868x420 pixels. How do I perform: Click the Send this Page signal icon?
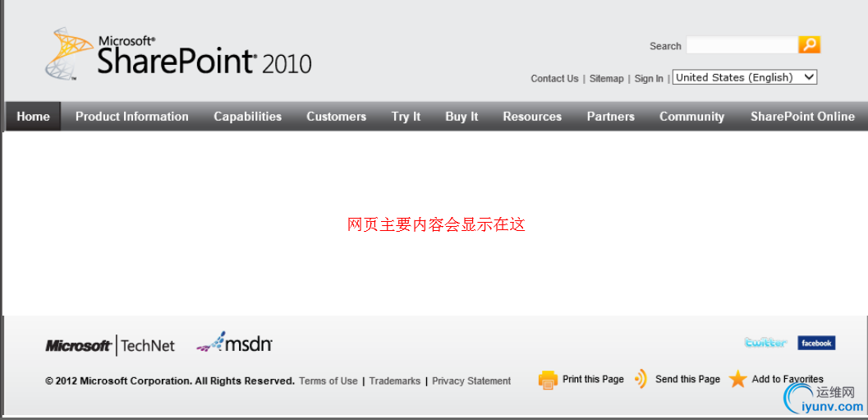(x=641, y=379)
